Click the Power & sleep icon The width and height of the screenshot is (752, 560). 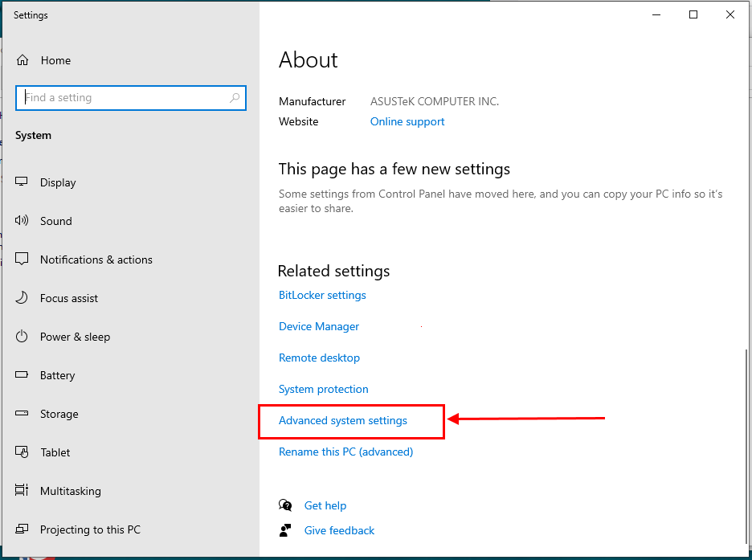pos(22,336)
